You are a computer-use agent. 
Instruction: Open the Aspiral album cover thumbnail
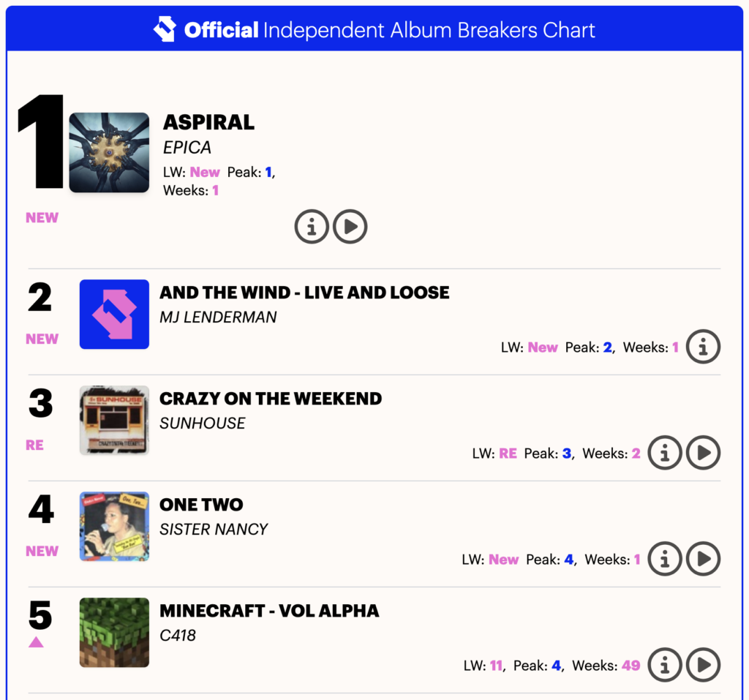(x=110, y=153)
